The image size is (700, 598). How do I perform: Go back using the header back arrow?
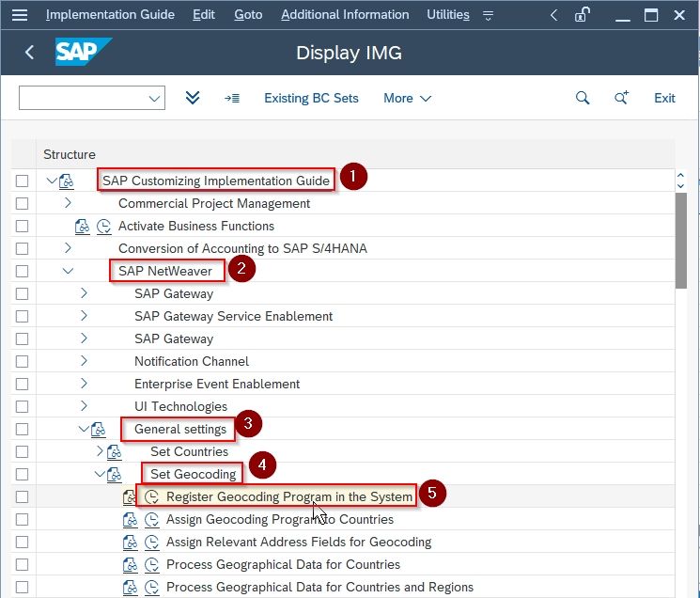pos(29,53)
